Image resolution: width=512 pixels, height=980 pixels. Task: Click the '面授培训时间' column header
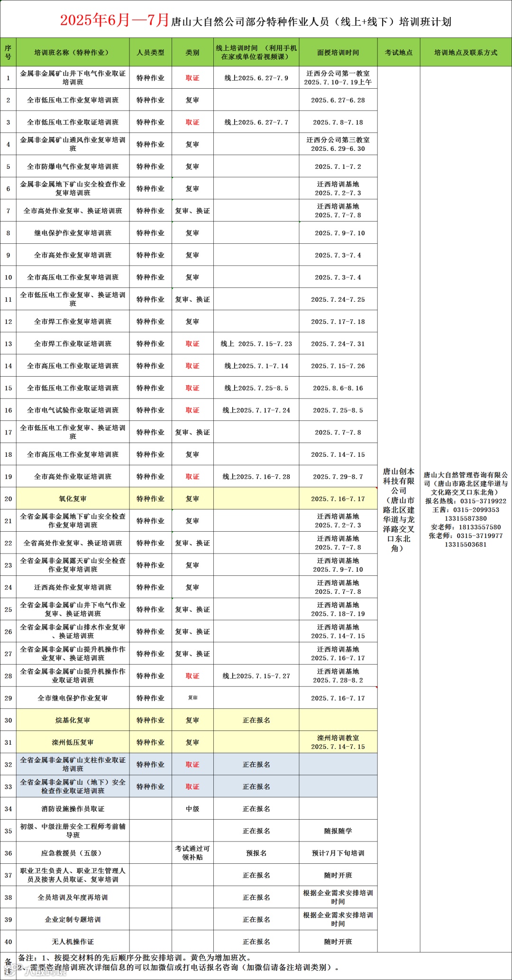click(338, 52)
